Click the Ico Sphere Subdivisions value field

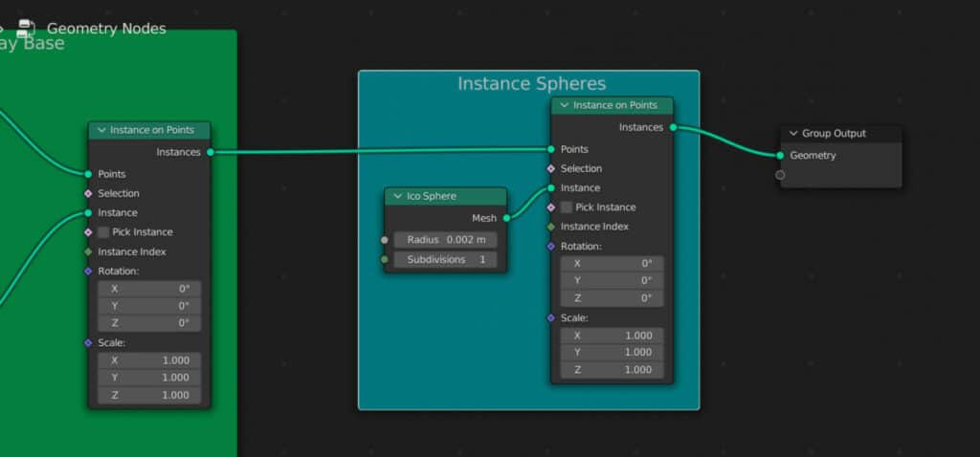coord(446,259)
